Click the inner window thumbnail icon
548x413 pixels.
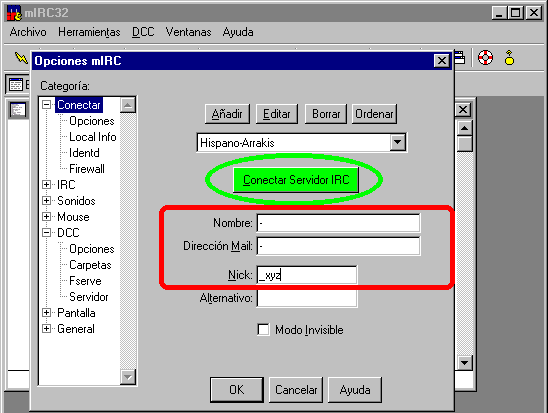click(x=18, y=110)
